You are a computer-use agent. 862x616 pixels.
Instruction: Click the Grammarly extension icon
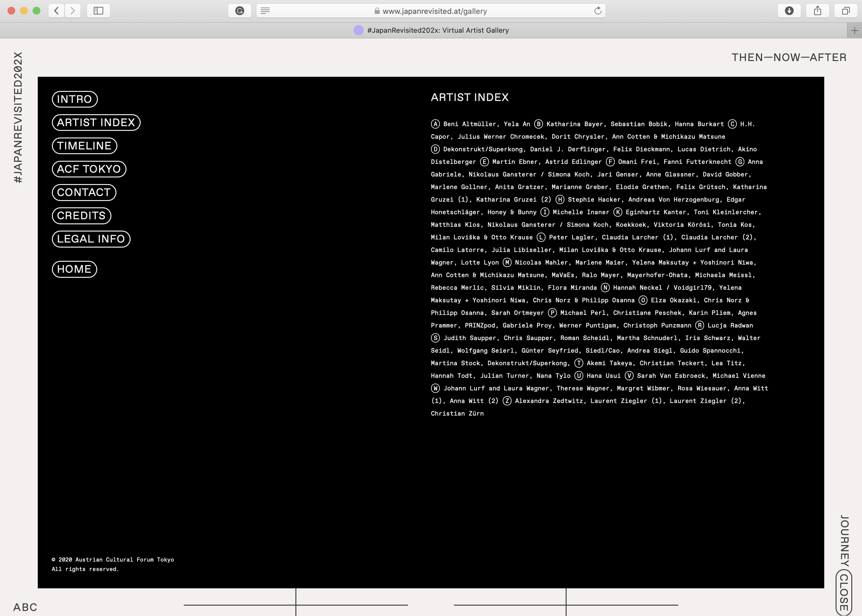click(x=240, y=11)
